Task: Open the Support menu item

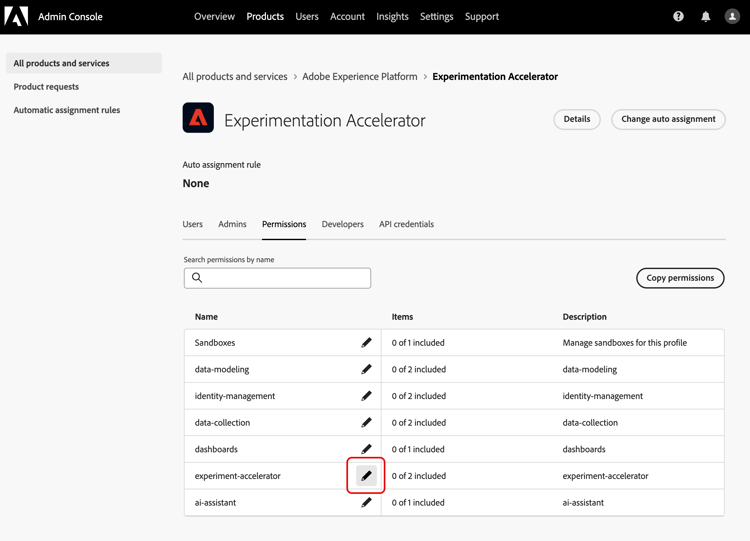Action: pyautogui.click(x=482, y=17)
